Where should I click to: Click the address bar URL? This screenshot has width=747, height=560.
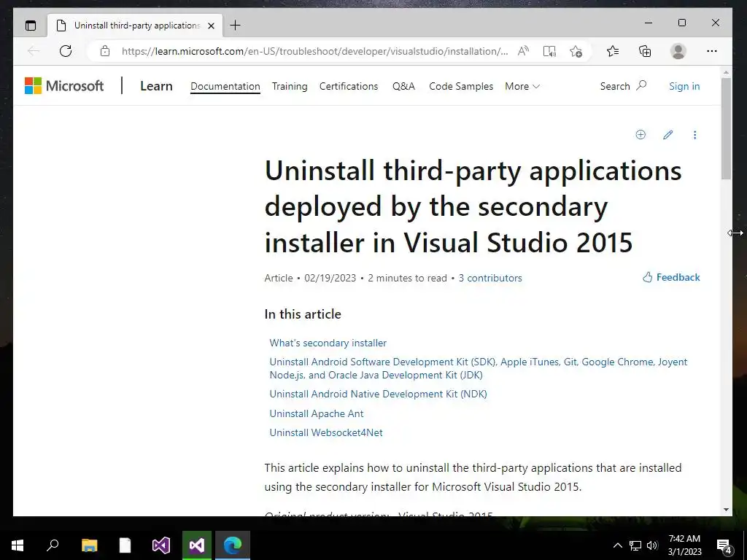(x=314, y=52)
